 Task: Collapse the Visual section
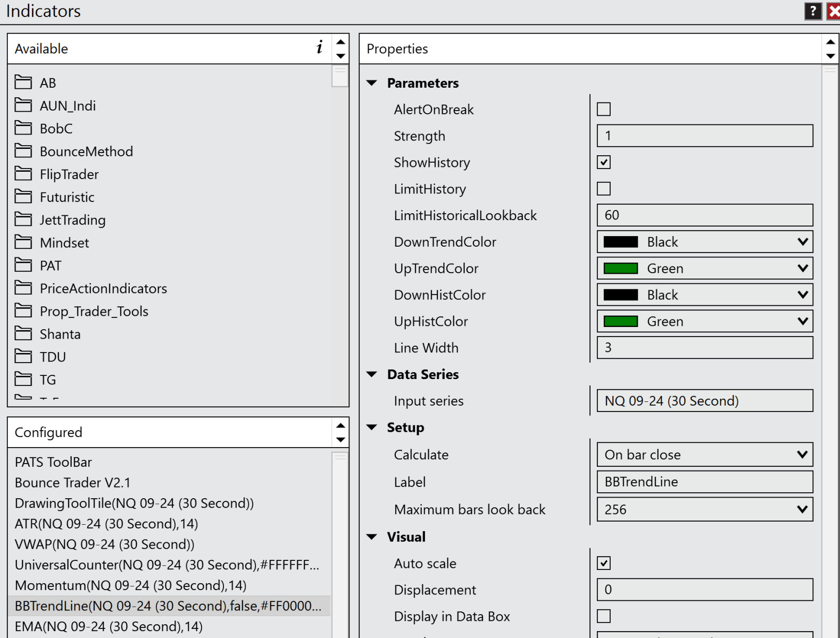tap(372, 537)
